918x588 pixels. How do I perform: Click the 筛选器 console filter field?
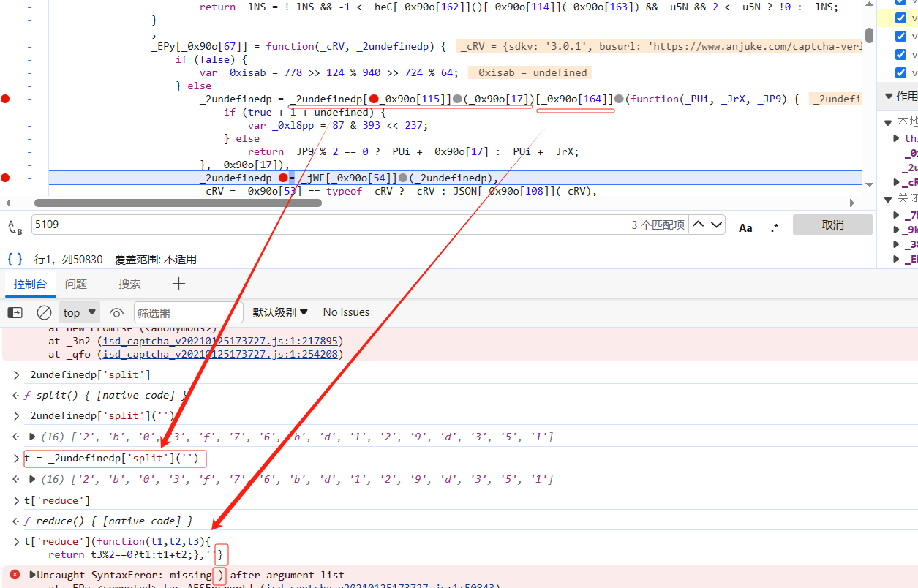pos(189,312)
